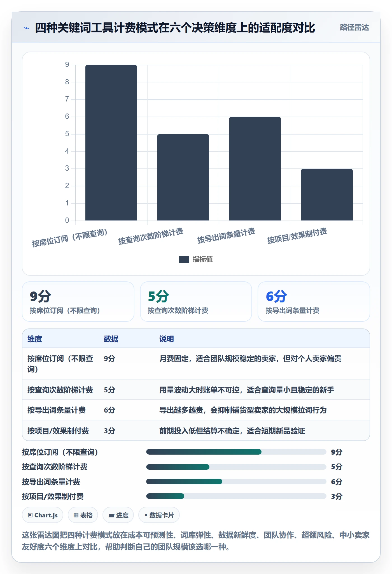Click the progress bar for 按项目/效果制付费
The width and height of the screenshot is (392, 574).
(x=236, y=496)
